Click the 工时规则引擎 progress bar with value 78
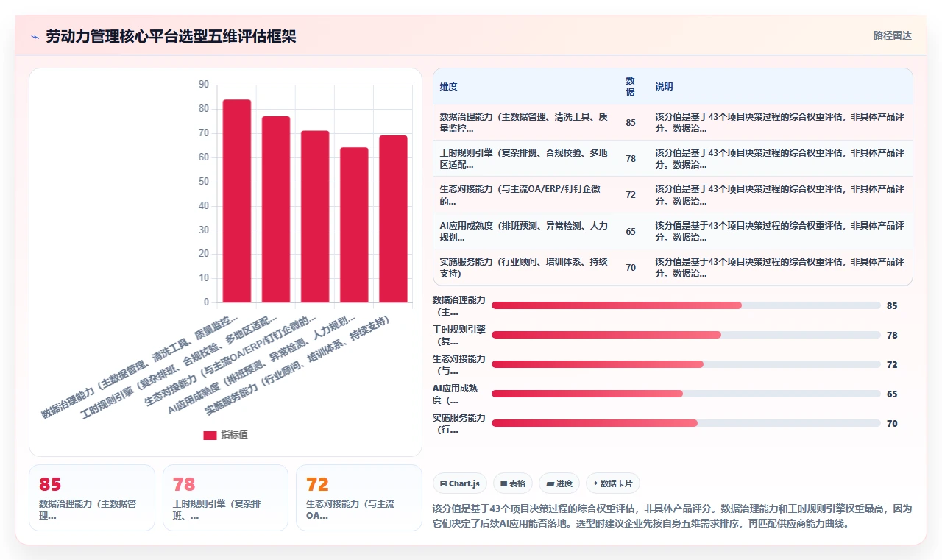Image resolution: width=942 pixels, height=560 pixels. coord(686,335)
